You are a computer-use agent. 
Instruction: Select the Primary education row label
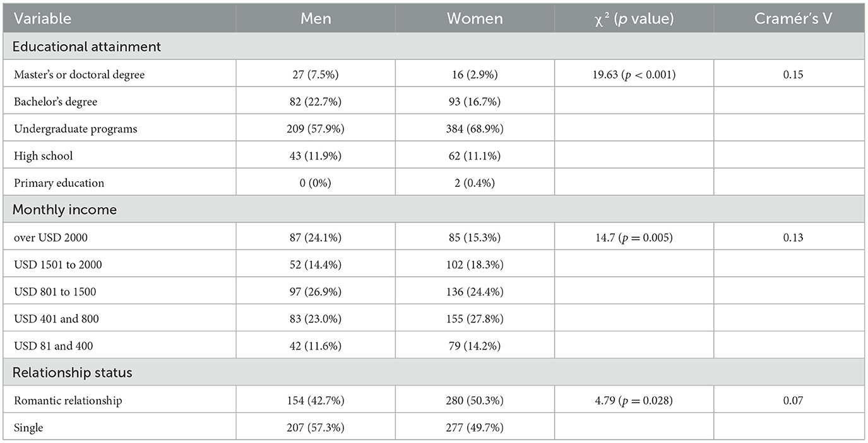point(59,183)
